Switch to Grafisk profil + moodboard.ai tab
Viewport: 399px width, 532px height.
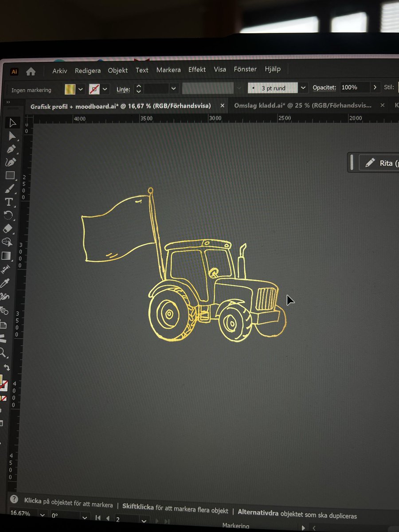click(x=121, y=106)
